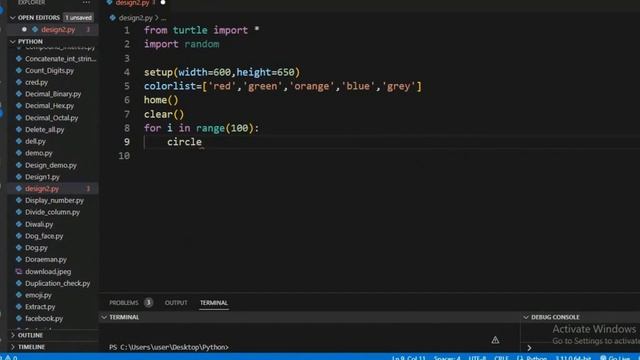
Task: Open Diwali.py file
Action: click(x=39, y=224)
